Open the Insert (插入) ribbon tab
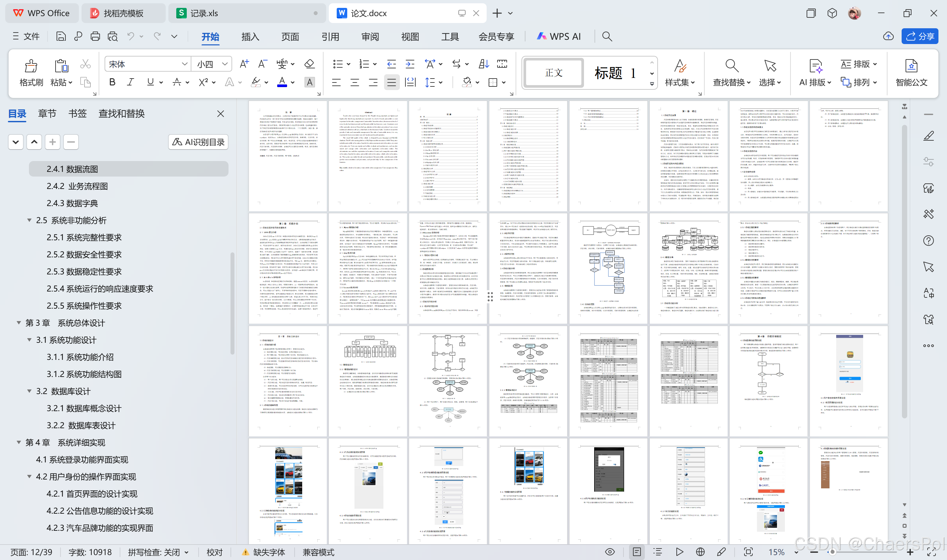This screenshot has width=947, height=560. click(x=250, y=36)
